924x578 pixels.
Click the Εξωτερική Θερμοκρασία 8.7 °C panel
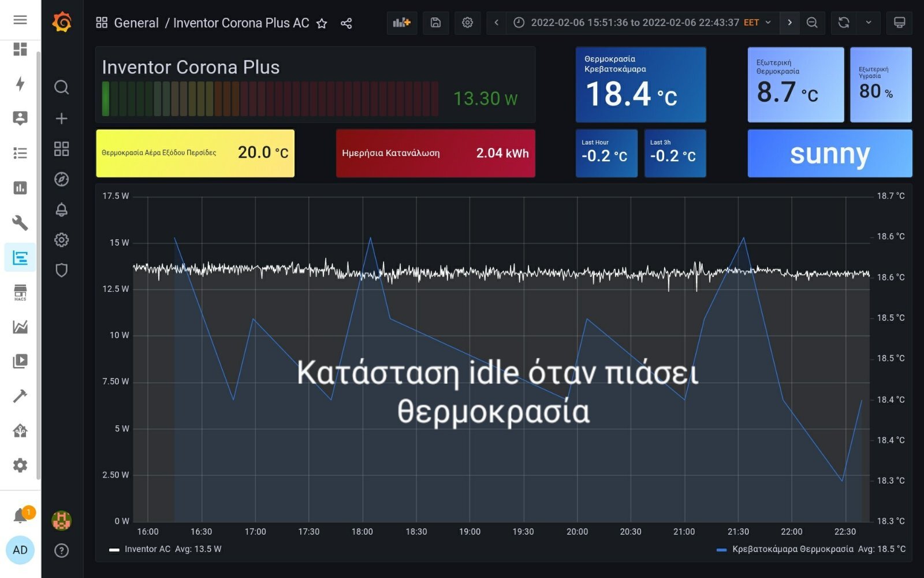click(x=796, y=84)
